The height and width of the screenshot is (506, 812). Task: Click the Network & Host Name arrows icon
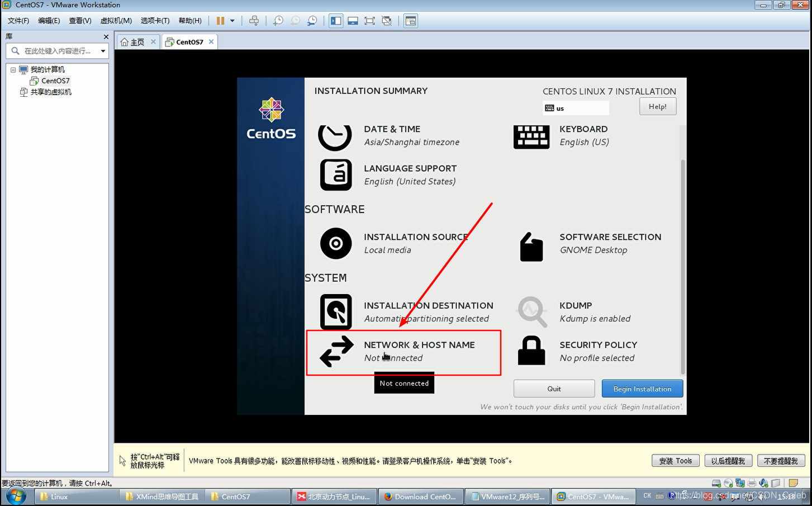click(x=336, y=352)
